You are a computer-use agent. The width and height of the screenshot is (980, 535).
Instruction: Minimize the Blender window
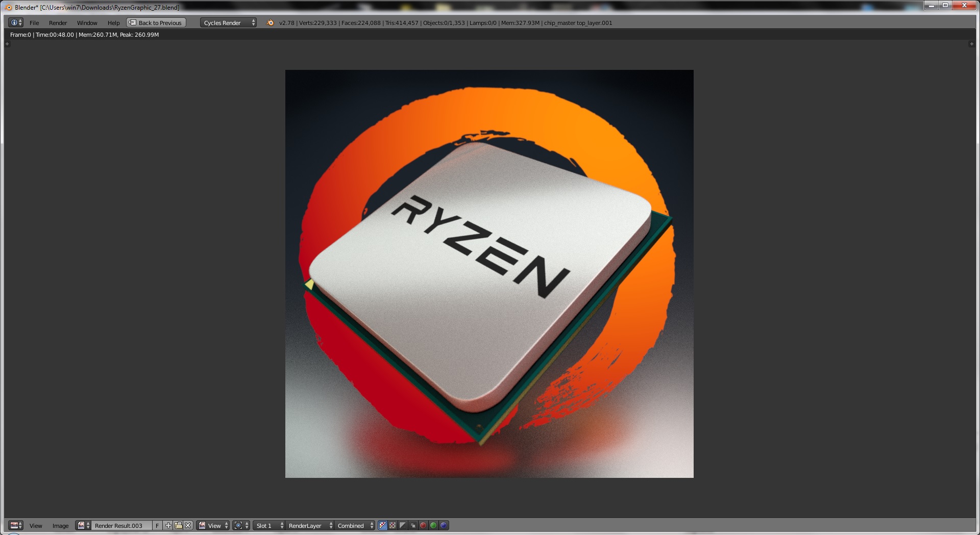pos(932,6)
